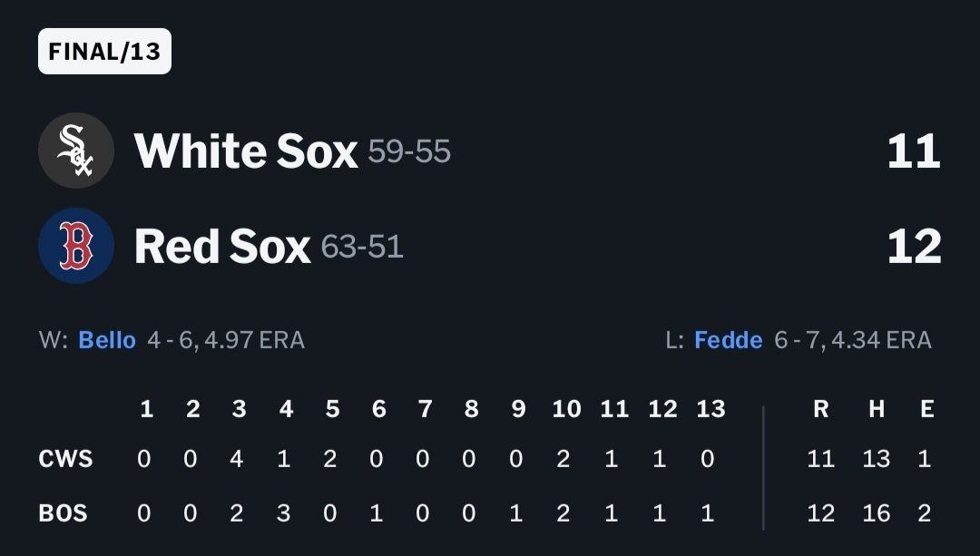Click the White Sox final score 11
Screen dimensions: 980x556
pyautogui.click(x=914, y=151)
